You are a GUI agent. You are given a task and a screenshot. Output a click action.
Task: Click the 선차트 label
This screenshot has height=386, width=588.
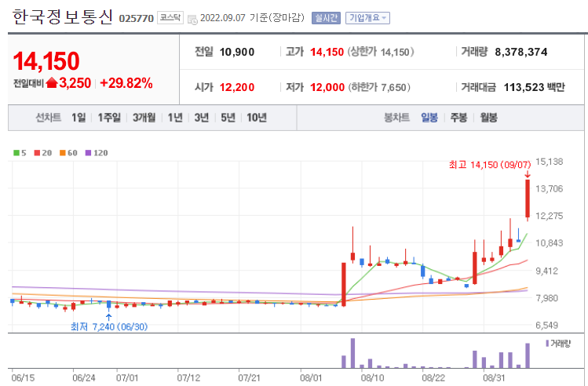click(49, 118)
